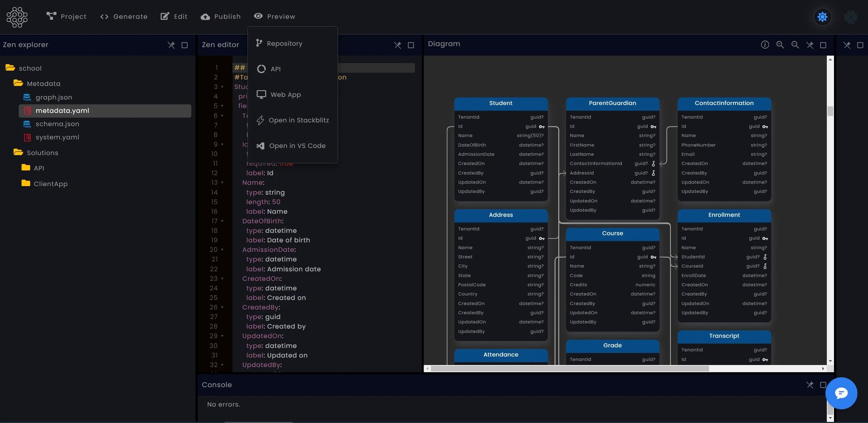The width and height of the screenshot is (868, 423).
Task: Fold the CreatedOn block at line 23
Action: coord(222,278)
